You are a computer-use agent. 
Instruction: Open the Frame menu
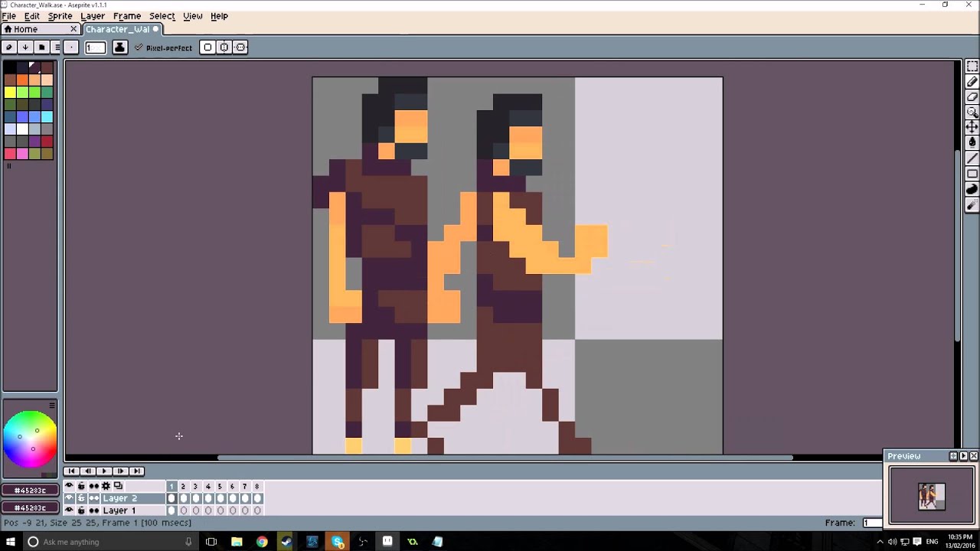click(x=127, y=16)
